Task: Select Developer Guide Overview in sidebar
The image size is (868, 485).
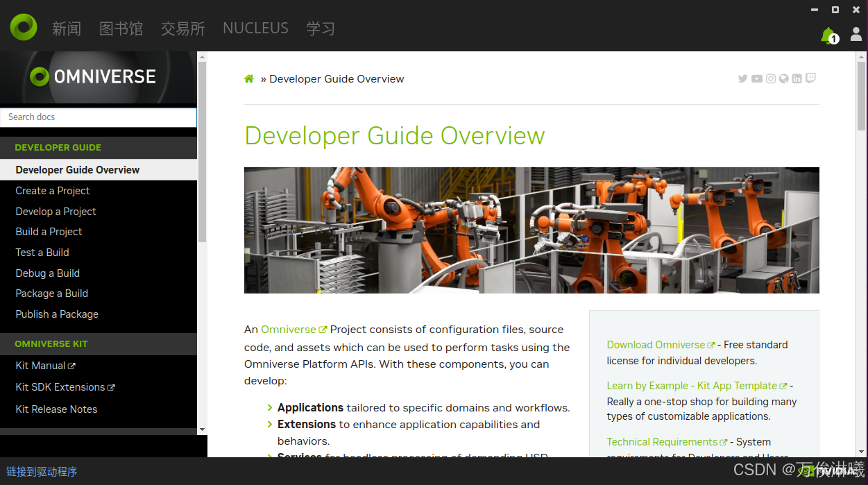Action: pyautogui.click(x=99, y=170)
